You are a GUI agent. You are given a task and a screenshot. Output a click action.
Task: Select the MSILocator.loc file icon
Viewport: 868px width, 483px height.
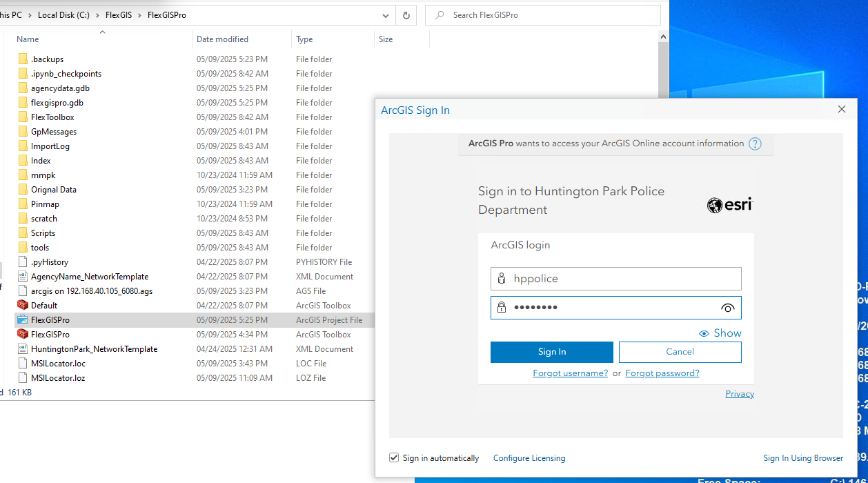[x=23, y=364]
